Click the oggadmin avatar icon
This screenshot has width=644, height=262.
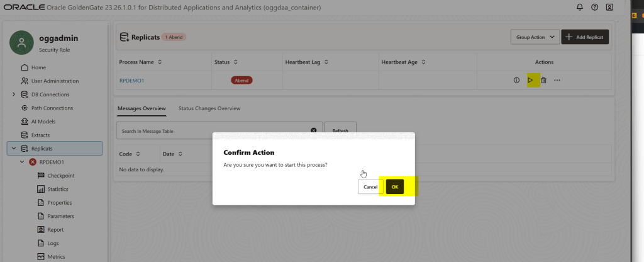point(21,42)
